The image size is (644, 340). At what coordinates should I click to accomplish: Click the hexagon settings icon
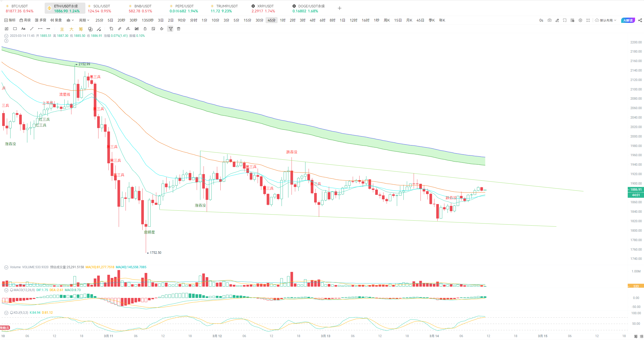click(580, 20)
